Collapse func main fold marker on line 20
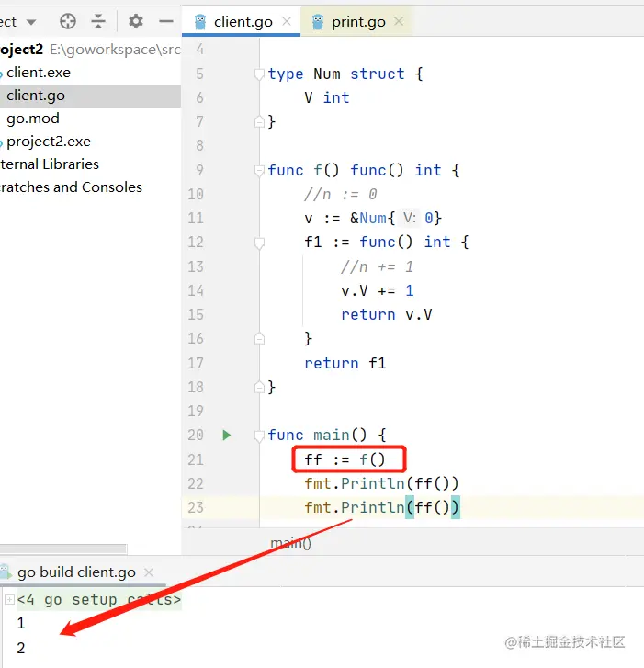This screenshot has height=668, width=644. 259,436
